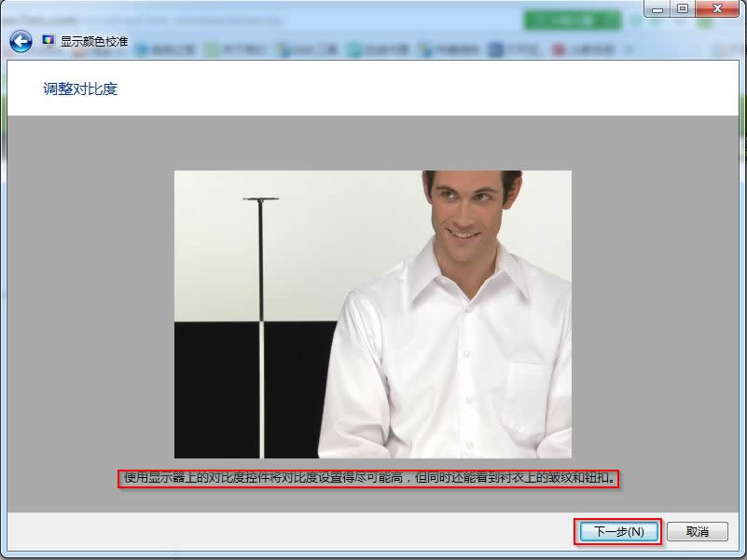The width and height of the screenshot is (747, 560).
Task: Click the green action button at top right
Action: click(572, 18)
